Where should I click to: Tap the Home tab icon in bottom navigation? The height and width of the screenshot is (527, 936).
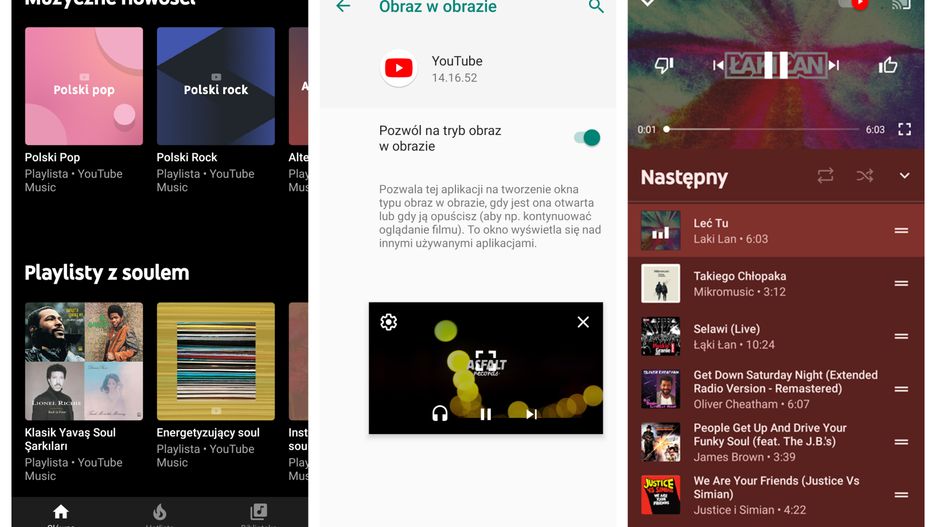(x=61, y=511)
